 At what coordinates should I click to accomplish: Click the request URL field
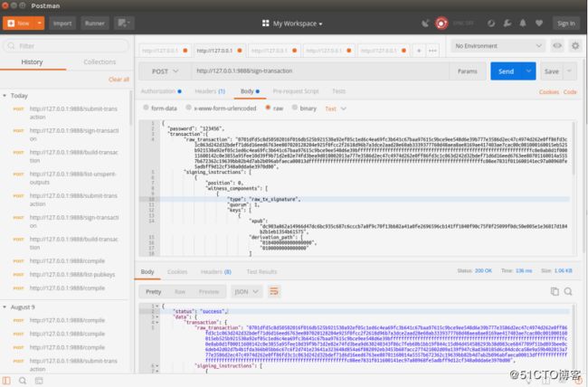[x=320, y=71]
